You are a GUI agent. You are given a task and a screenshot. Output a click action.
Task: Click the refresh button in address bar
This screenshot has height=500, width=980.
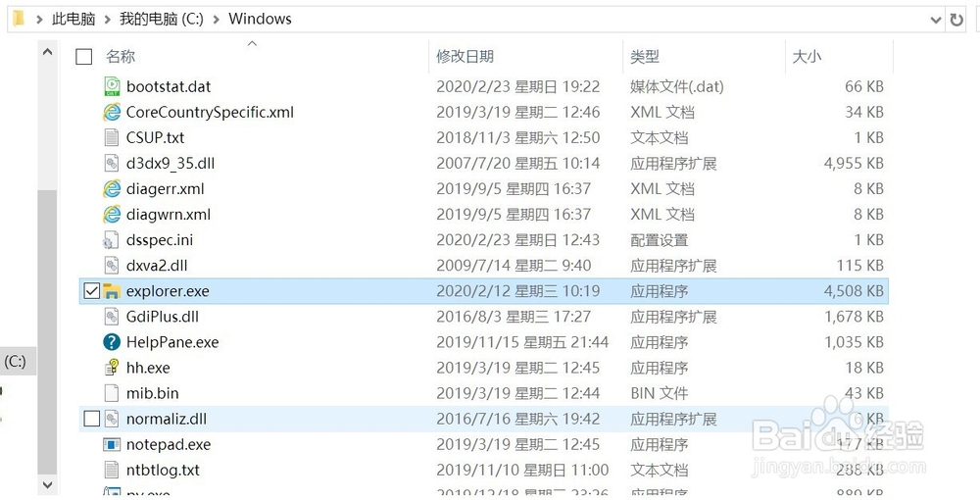pyautogui.click(x=957, y=19)
